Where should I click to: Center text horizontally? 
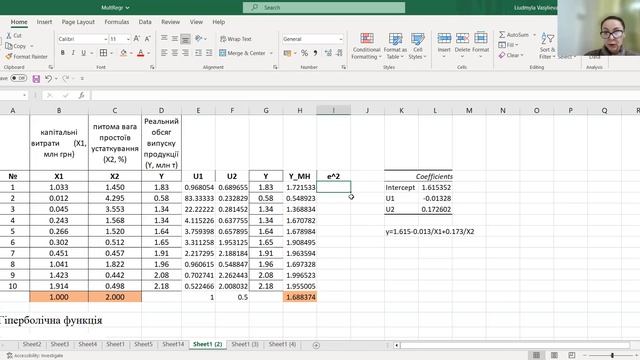click(175, 53)
